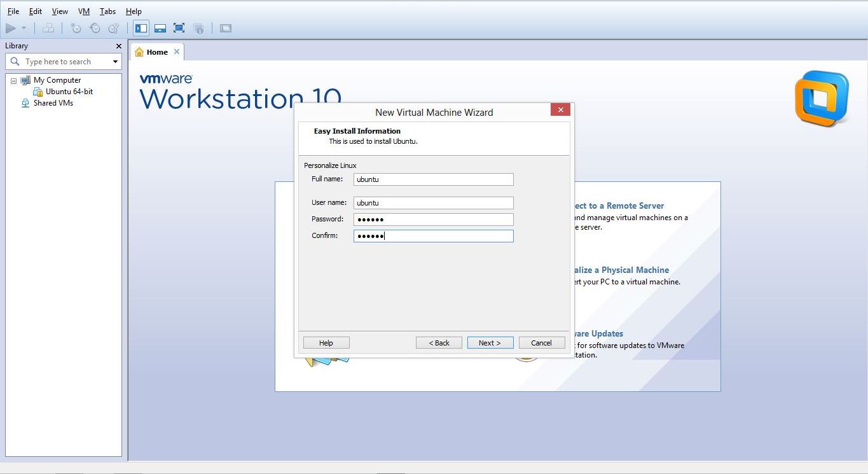
Task: Click the Take Snapshot toolbar icon
Action: click(x=76, y=28)
